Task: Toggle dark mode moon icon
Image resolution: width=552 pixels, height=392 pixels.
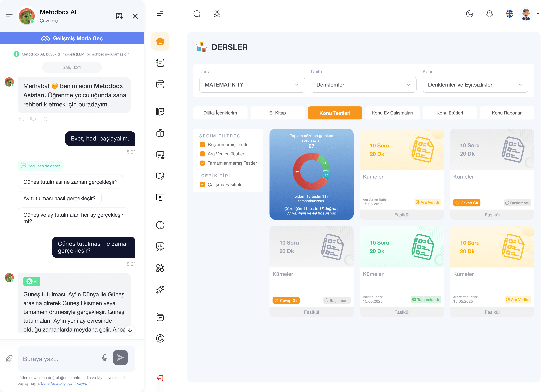Action: (x=469, y=14)
